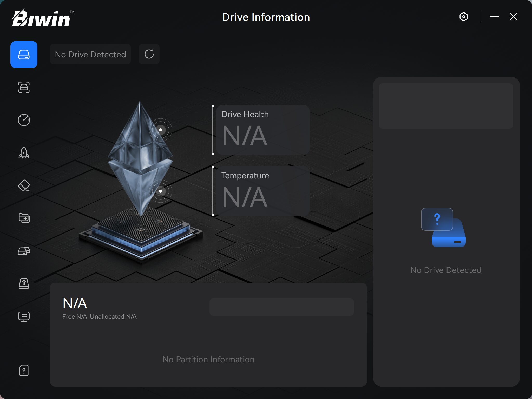
Task: Open the speedometer benchmark icon
Action: coord(24,120)
